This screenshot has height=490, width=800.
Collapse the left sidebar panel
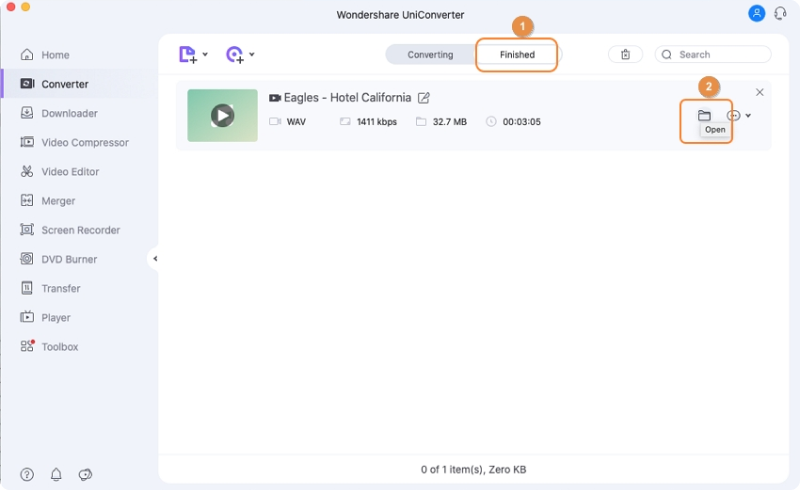coord(155,259)
